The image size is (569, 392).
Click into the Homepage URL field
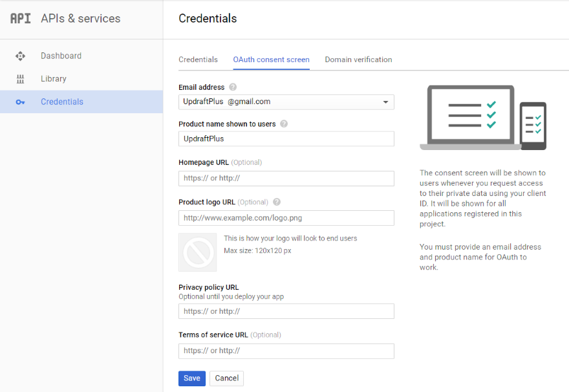[286, 179]
